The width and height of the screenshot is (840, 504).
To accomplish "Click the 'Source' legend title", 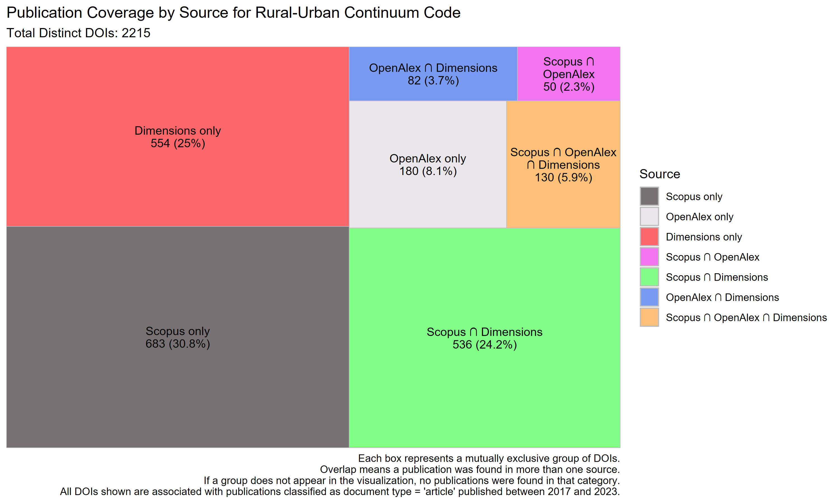I will coord(660,174).
